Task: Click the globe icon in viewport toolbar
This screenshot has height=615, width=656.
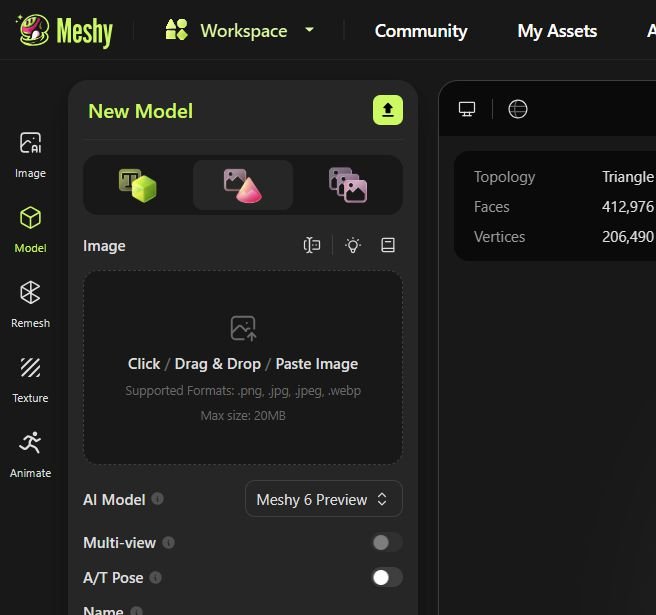Action: 518,109
